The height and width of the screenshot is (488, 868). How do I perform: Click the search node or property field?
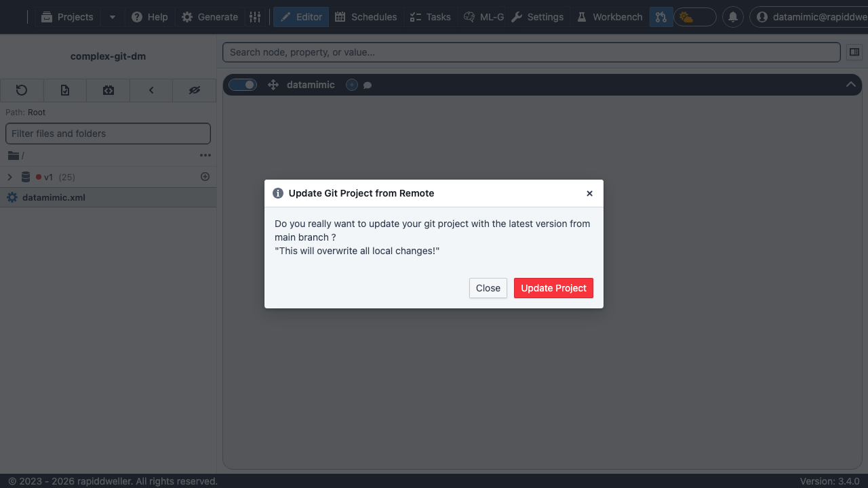pyautogui.click(x=532, y=52)
